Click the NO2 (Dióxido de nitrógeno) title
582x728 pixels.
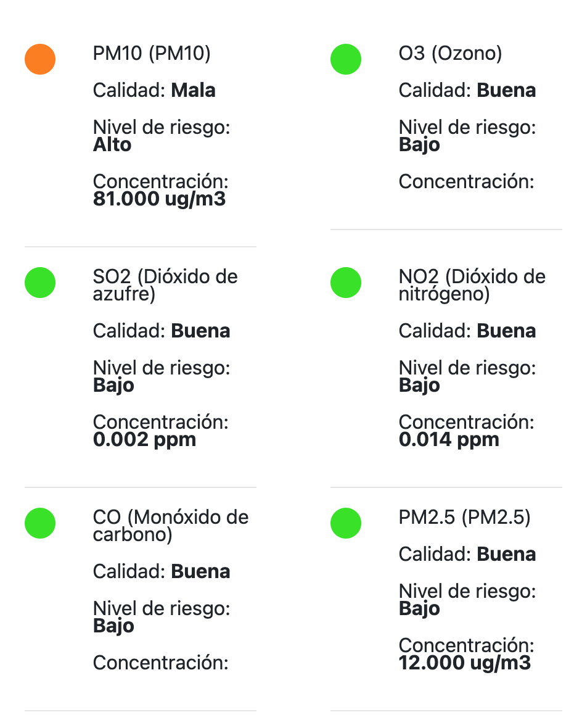click(472, 285)
